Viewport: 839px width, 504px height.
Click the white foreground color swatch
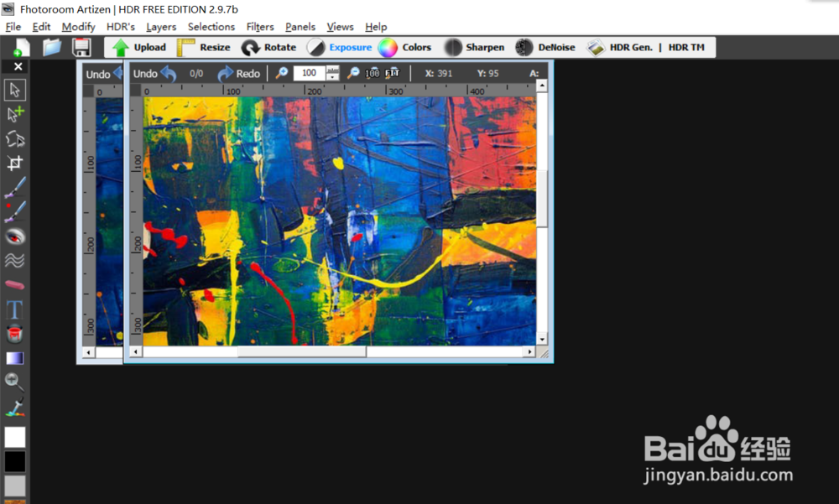15,437
